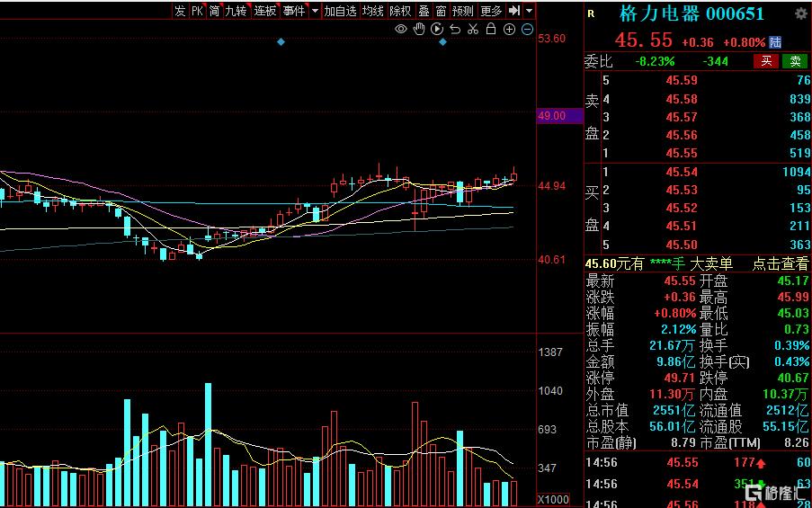Screen dimensions: 812x508
Task: Click the purple 49.00 price axis marker
Action: (560, 115)
